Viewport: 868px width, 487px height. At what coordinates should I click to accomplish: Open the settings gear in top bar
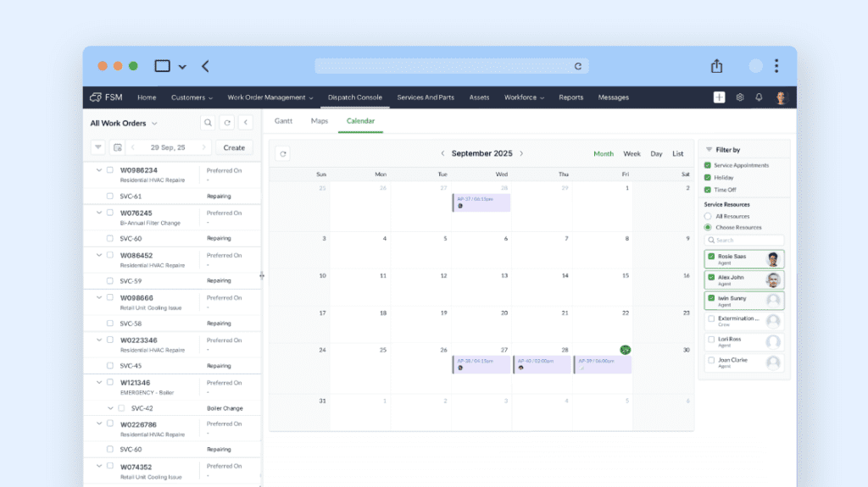coord(740,97)
